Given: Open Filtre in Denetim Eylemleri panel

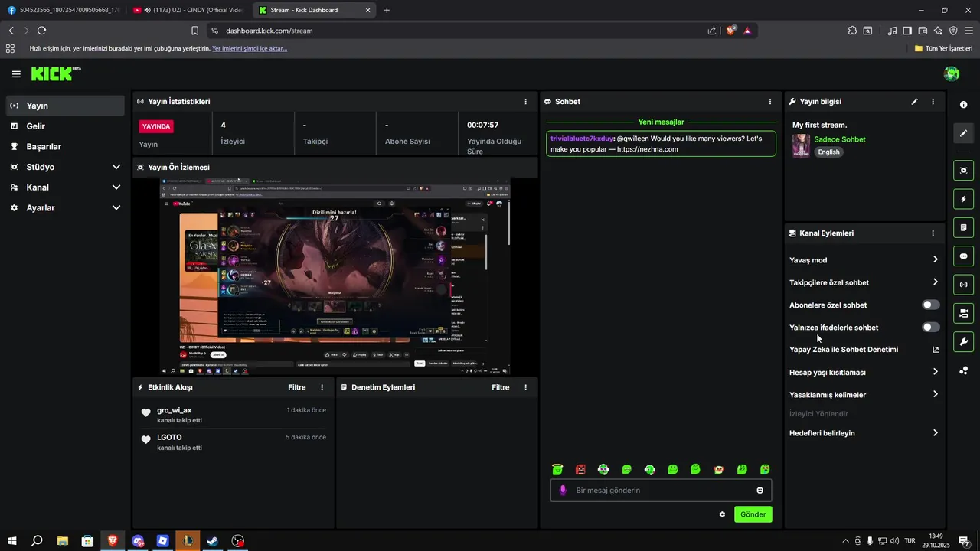Looking at the screenshot, I should click(x=500, y=387).
